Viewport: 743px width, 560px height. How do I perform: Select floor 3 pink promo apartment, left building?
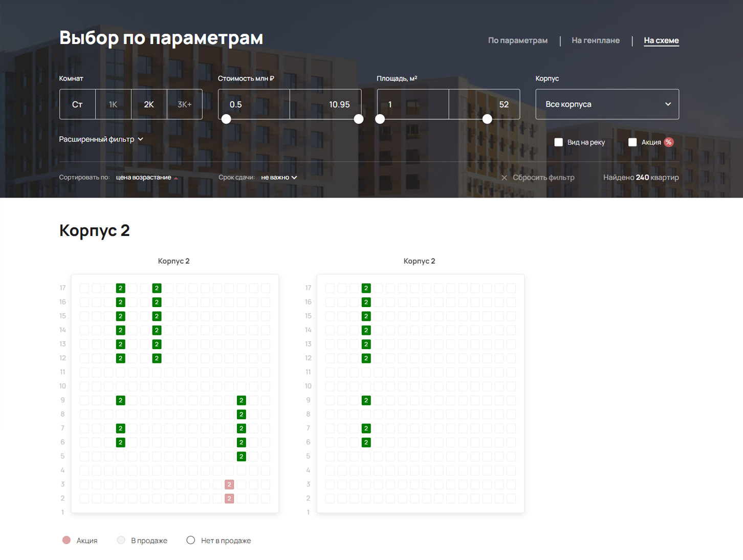point(229,484)
